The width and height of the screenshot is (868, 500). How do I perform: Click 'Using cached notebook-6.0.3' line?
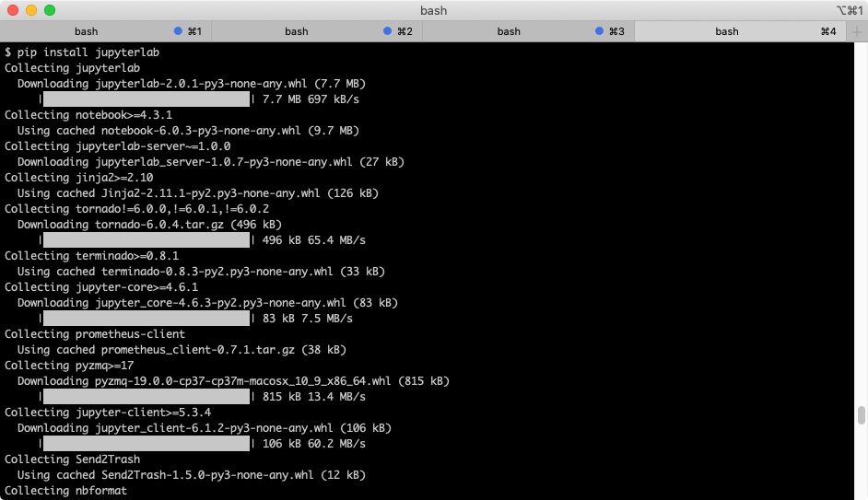(188, 131)
